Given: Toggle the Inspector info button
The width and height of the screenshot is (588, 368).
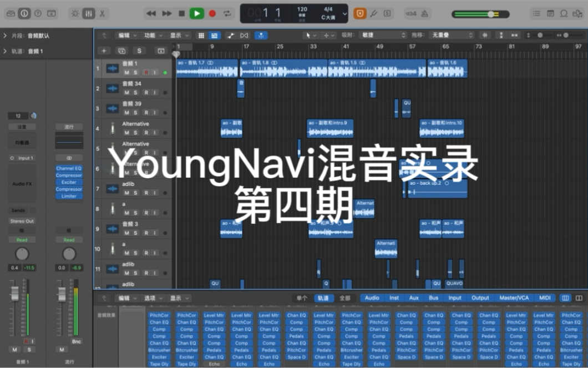Looking at the screenshot, I should (x=24, y=13).
